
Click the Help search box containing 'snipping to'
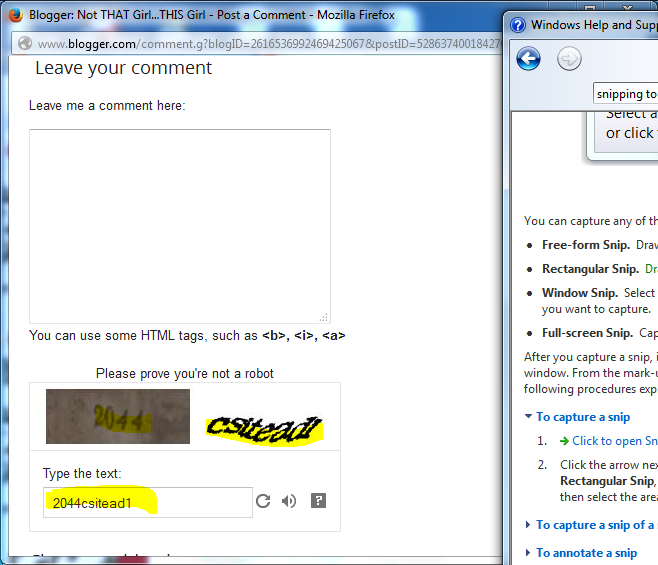625,94
